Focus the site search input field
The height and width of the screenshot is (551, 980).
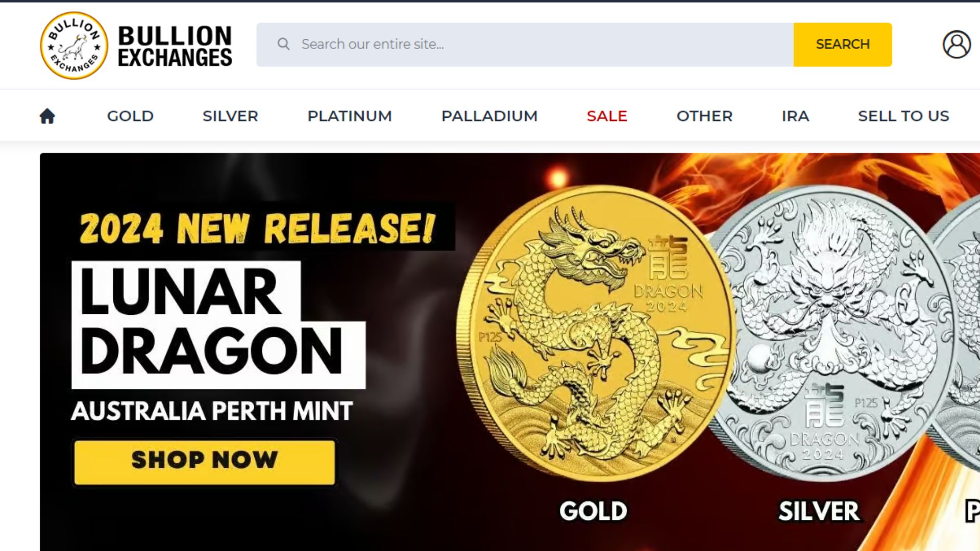525,44
